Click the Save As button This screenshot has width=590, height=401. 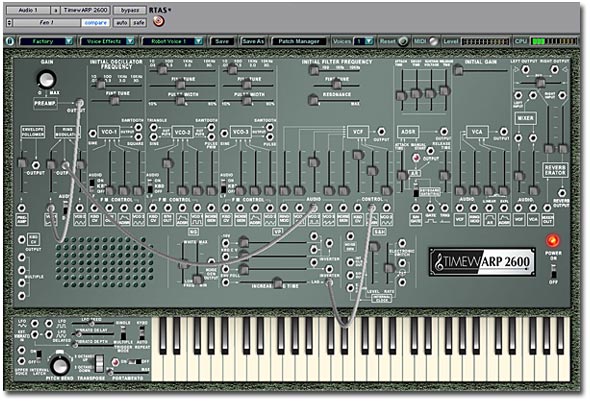[253, 41]
